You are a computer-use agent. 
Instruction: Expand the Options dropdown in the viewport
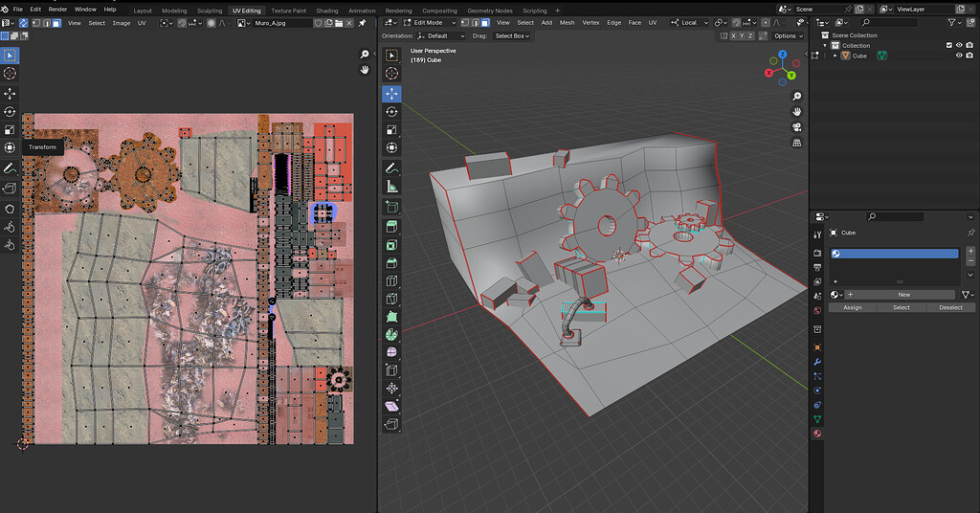[x=787, y=35]
